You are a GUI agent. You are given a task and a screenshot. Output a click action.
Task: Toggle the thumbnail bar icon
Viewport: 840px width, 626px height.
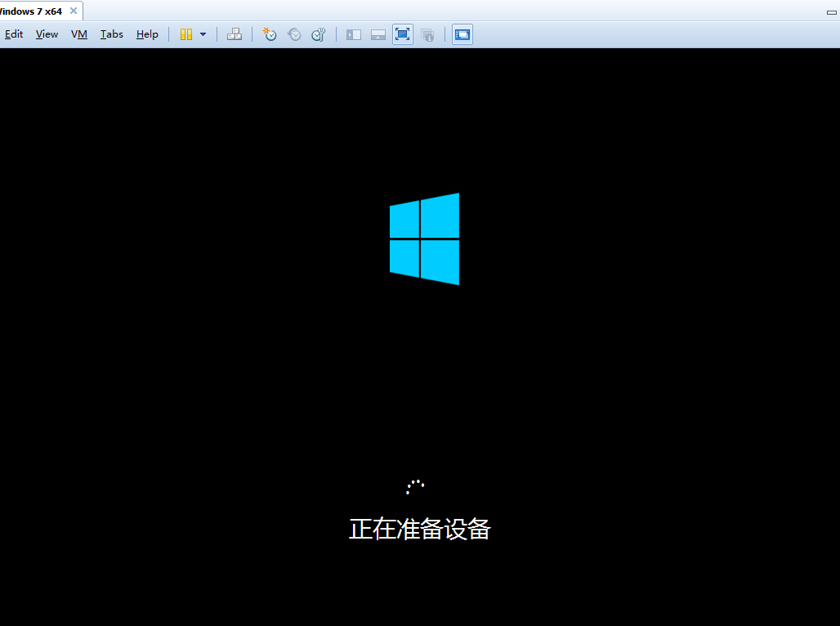(x=378, y=35)
